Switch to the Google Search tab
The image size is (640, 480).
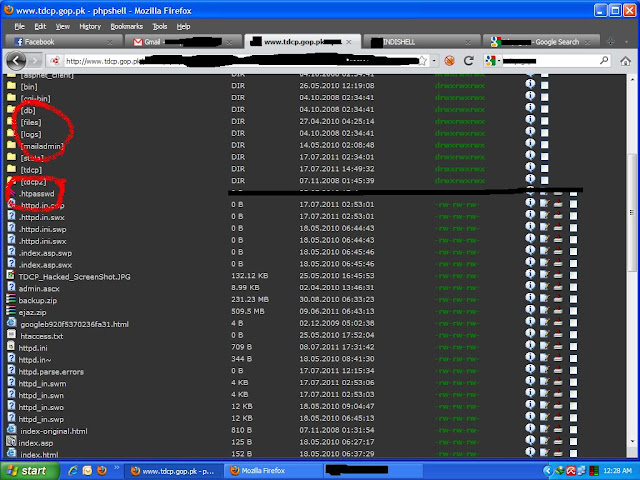tap(541, 42)
